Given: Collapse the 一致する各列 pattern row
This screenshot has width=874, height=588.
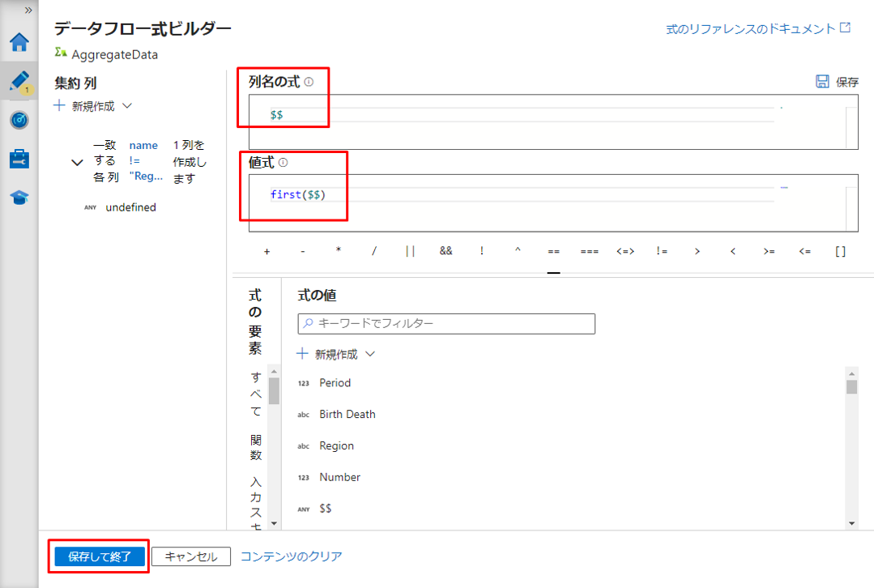Looking at the screenshot, I should click(77, 163).
